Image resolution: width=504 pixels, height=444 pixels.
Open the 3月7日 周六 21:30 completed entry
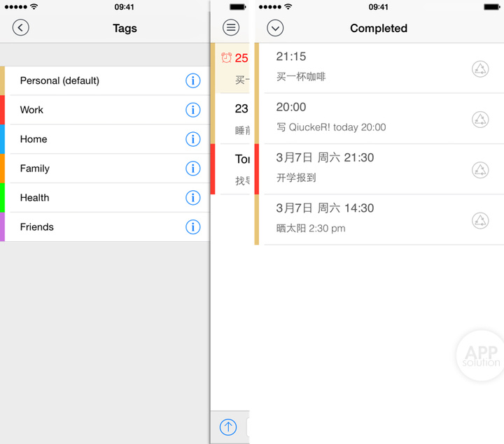coord(364,169)
